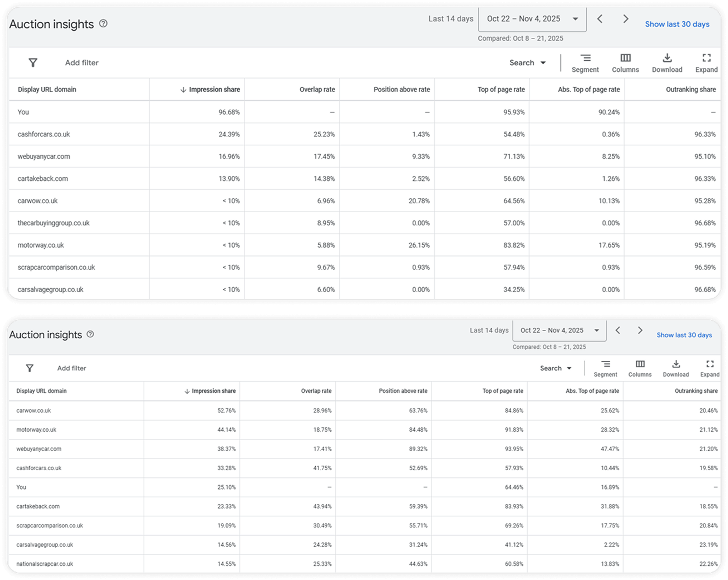
Task: Click the help icon beside bottom Auction insights title
Action: [x=90, y=334]
